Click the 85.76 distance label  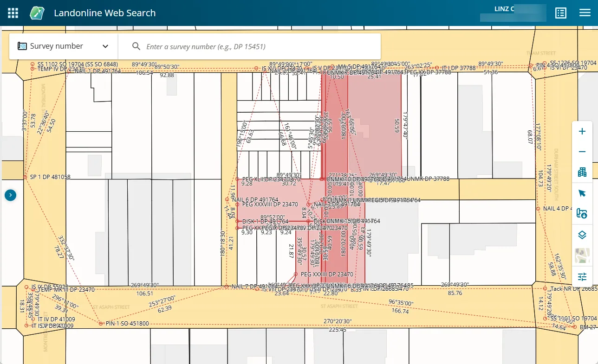[x=455, y=293]
